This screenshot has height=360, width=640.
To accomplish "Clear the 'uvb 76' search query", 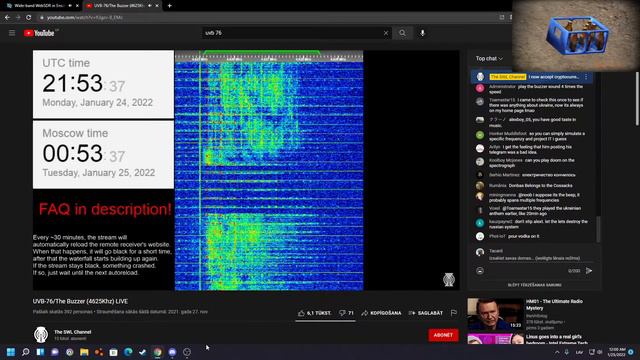I will [386, 33].
